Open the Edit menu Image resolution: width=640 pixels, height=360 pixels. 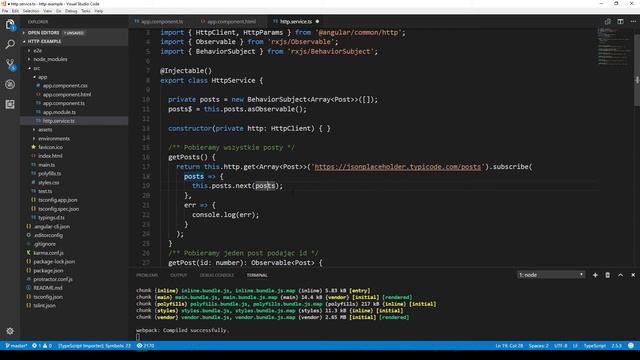coord(15,11)
